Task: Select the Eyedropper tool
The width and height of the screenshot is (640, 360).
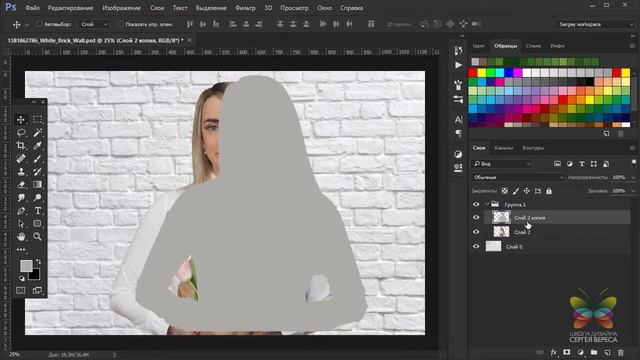Action: (x=37, y=146)
